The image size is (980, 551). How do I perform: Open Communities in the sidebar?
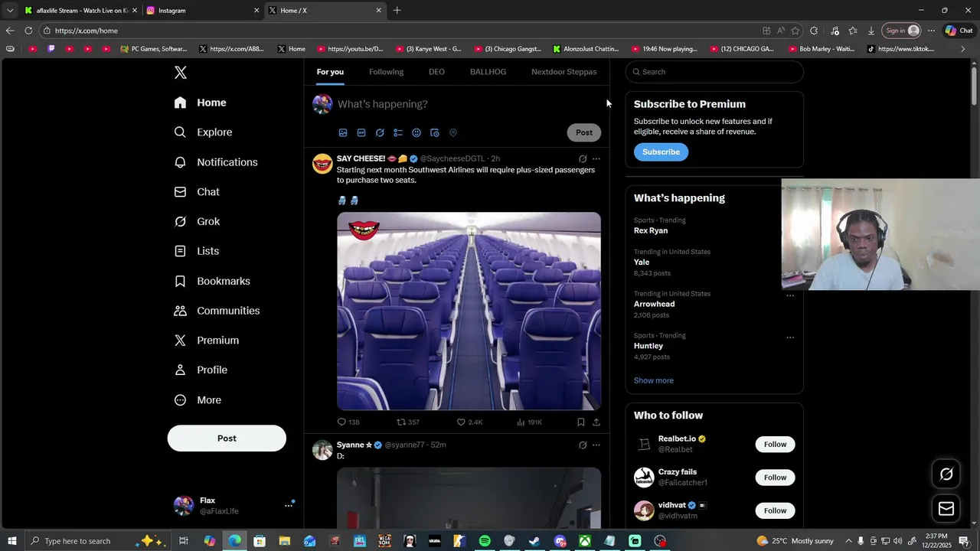point(217,311)
